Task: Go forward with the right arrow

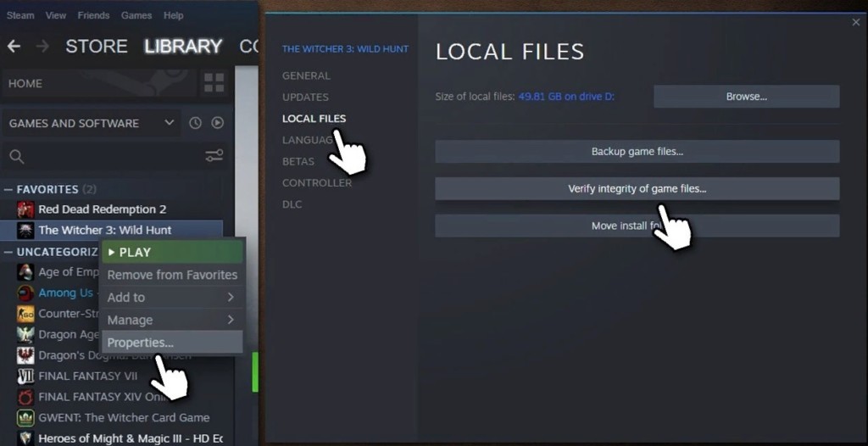Action: pos(42,47)
